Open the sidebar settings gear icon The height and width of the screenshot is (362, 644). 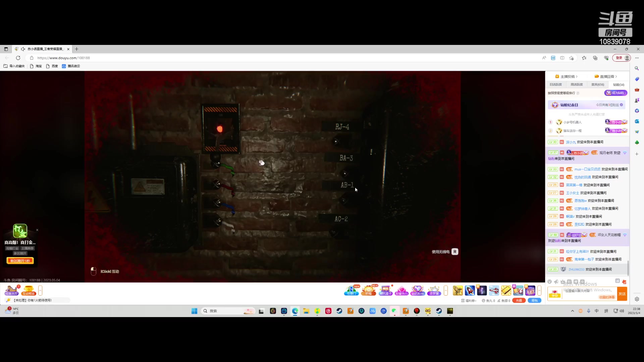(x=637, y=299)
